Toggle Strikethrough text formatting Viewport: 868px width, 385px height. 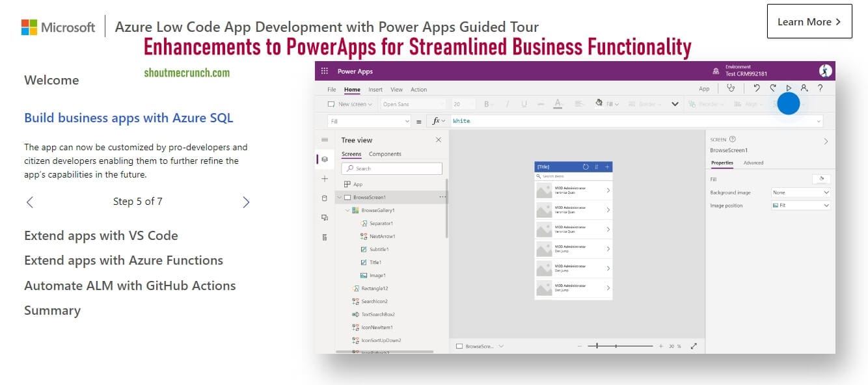pyautogui.click(x=540, y=104)
